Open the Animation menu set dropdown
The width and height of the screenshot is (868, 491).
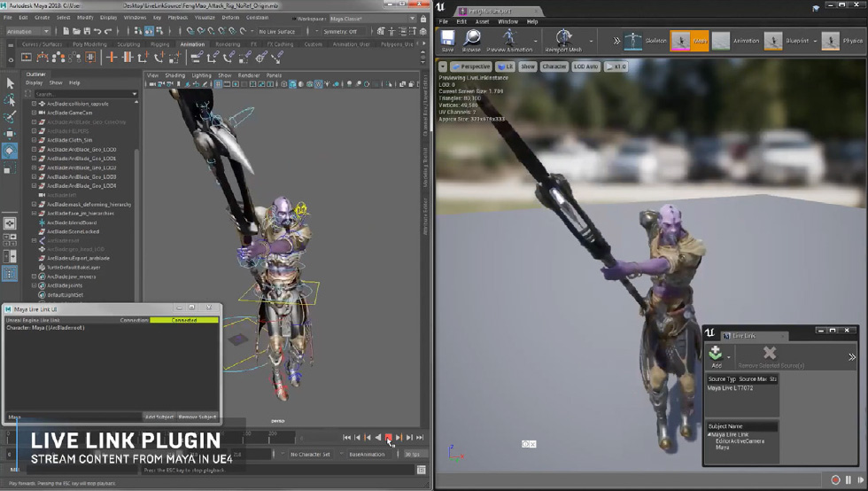click(x=27, y=32)
